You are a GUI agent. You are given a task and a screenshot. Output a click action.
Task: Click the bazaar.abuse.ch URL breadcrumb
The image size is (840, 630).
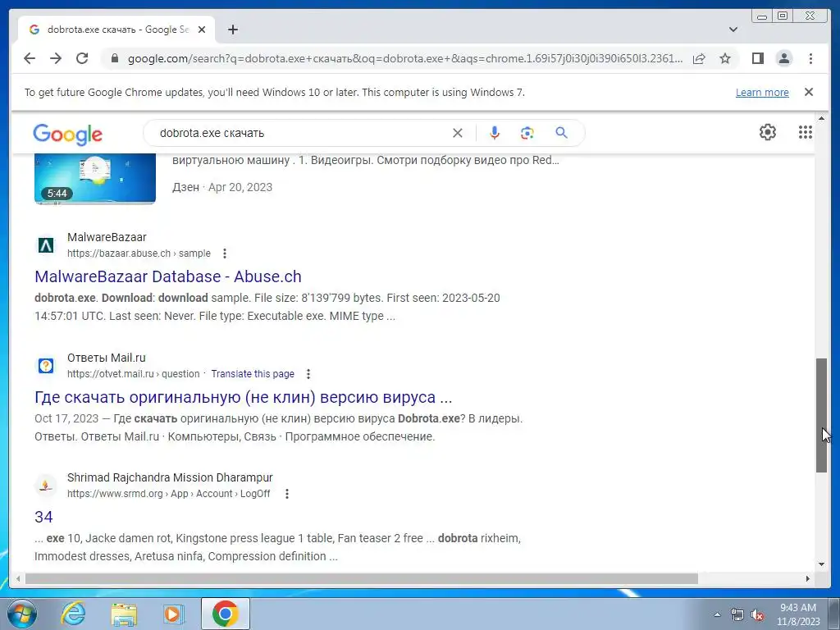pos(139,253)
